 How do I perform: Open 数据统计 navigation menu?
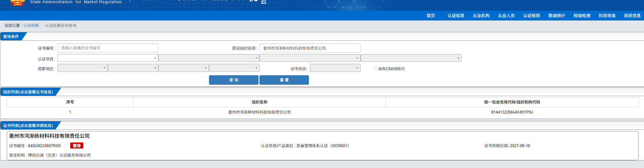(557, 16)
